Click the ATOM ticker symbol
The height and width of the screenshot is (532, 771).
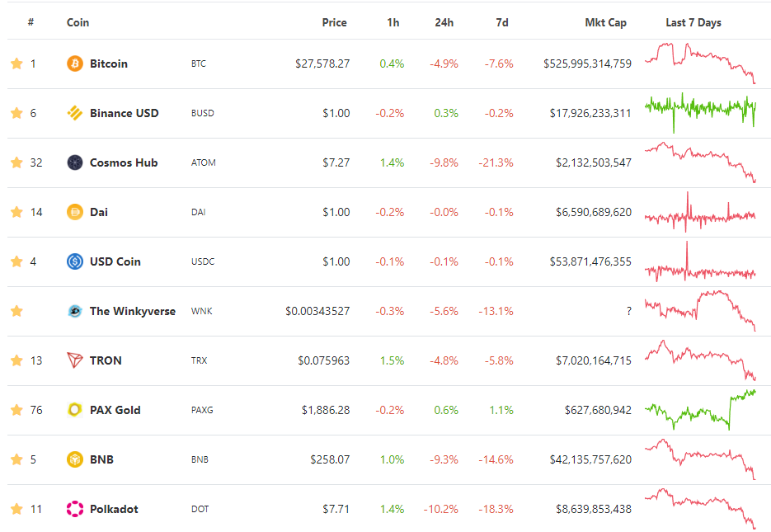(203, 162)
